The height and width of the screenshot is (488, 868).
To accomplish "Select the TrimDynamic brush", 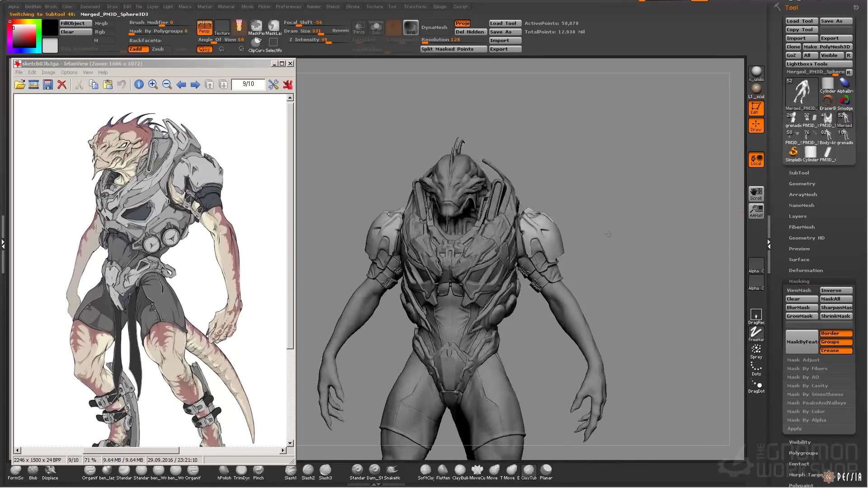I will 241,472.
